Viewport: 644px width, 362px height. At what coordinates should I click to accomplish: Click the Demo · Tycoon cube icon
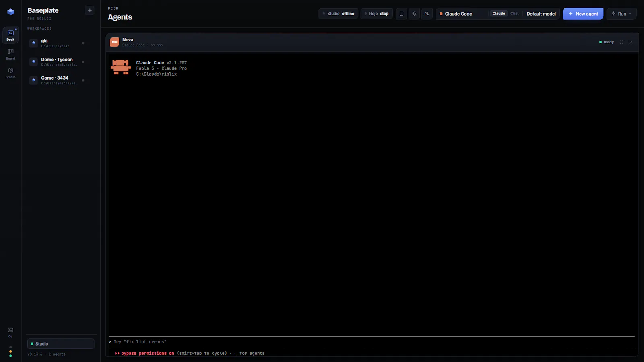34,62
